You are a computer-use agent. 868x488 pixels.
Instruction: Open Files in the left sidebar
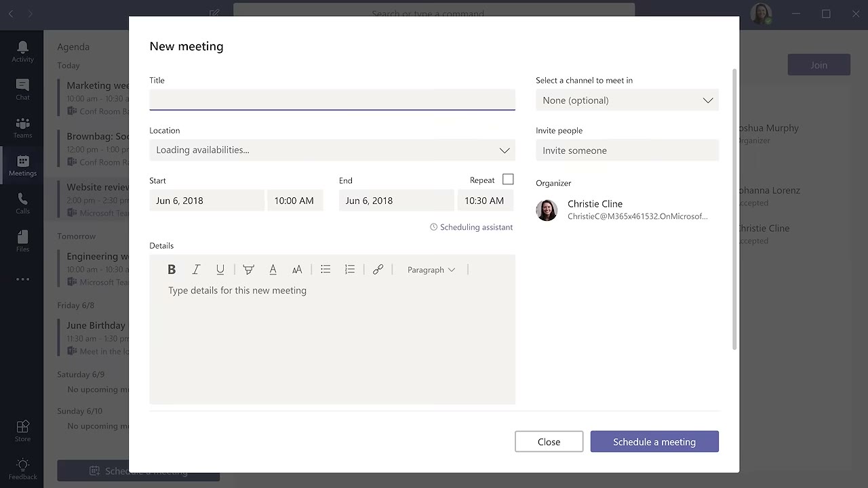pos(22,241)
